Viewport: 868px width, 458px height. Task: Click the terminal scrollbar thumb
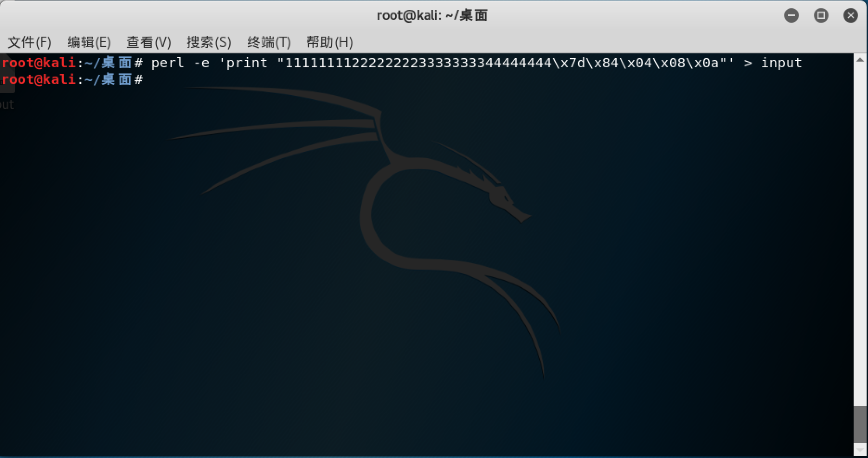[x=860, y=425]
